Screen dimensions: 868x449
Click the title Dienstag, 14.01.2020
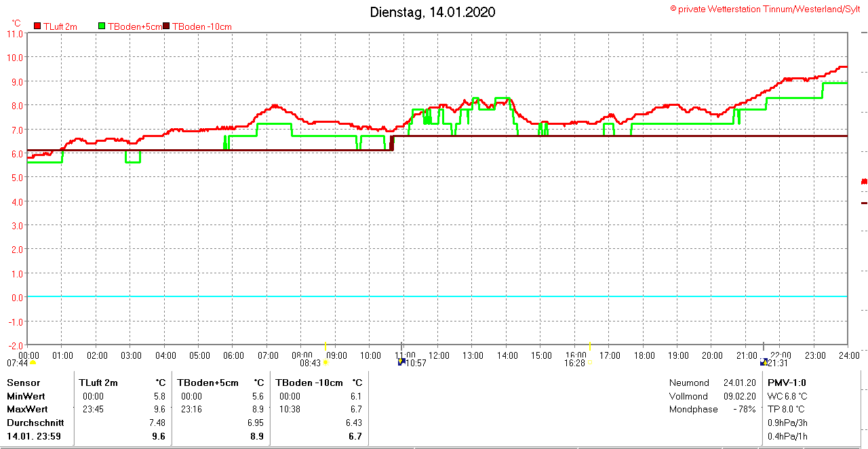point(432,12)
